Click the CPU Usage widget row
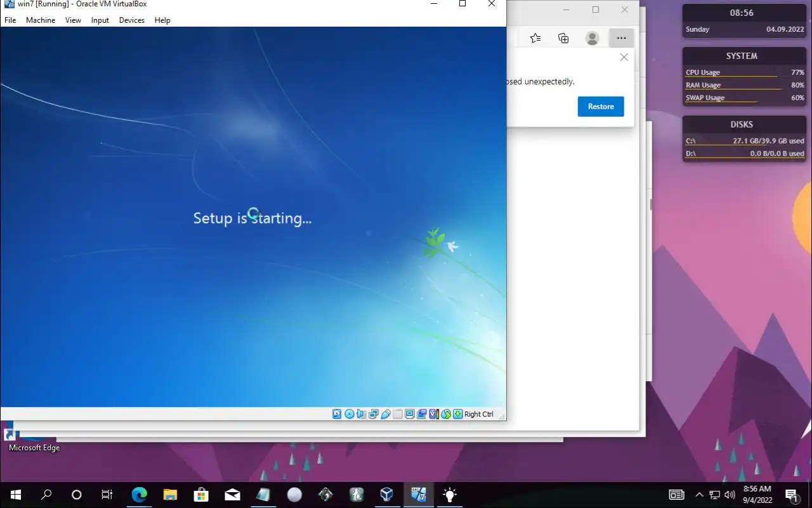Screen dimensions: 812x508 coord(745,72)
